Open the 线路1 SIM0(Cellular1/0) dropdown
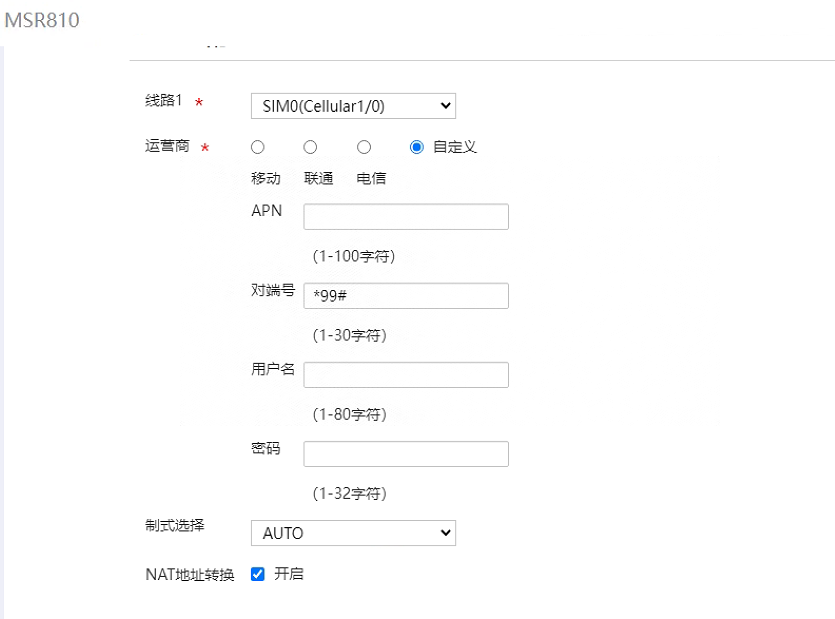The width and height of the screenshot is (835, 619). pos(352,105)
